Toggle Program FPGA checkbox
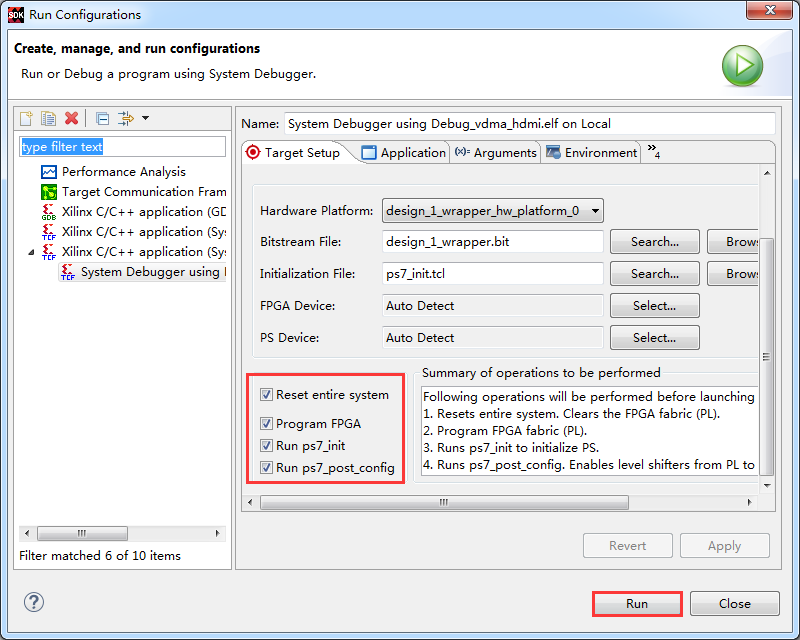The height and width of the screenshot is (640, 800). [x=266, y=424]
